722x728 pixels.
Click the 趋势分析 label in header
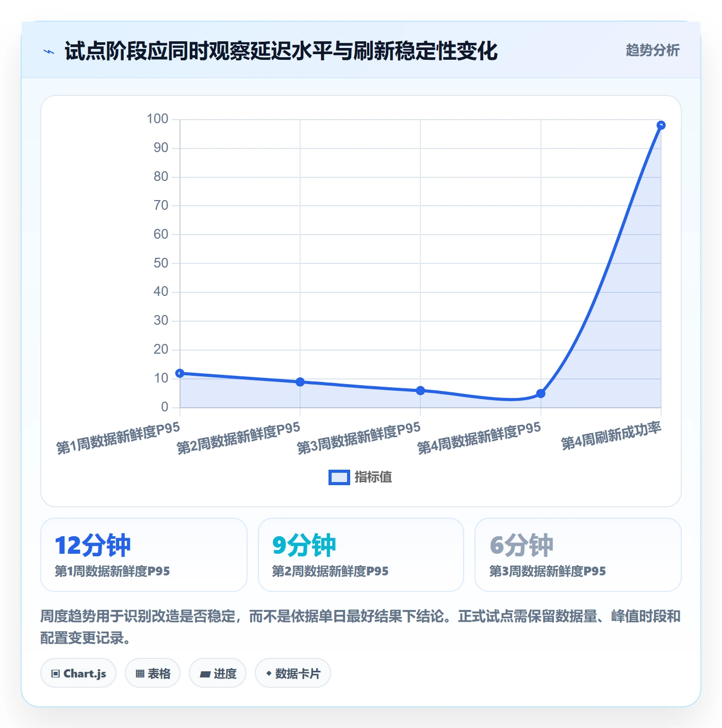coord(652,50)
